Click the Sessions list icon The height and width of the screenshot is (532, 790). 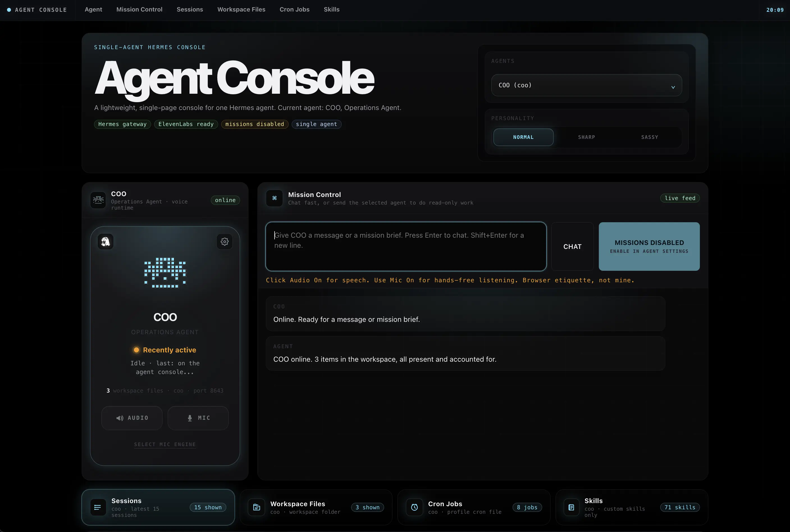tap(98, 507)
